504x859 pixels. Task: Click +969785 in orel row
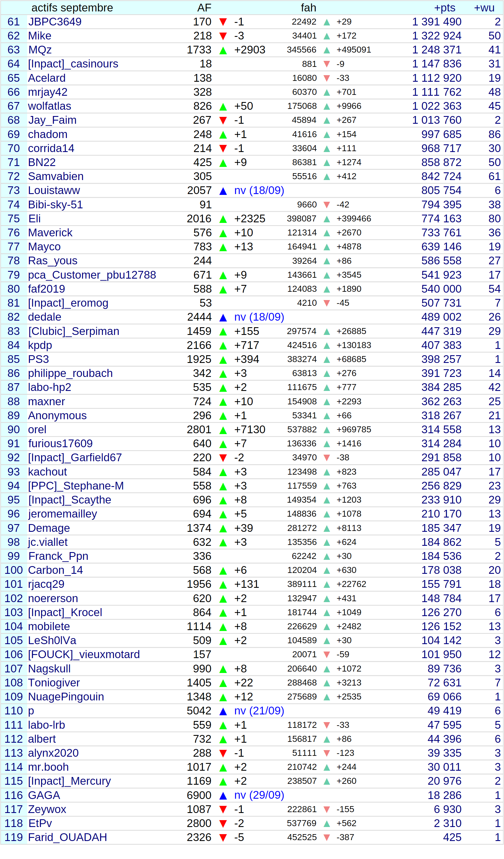[x=354, y=429]
